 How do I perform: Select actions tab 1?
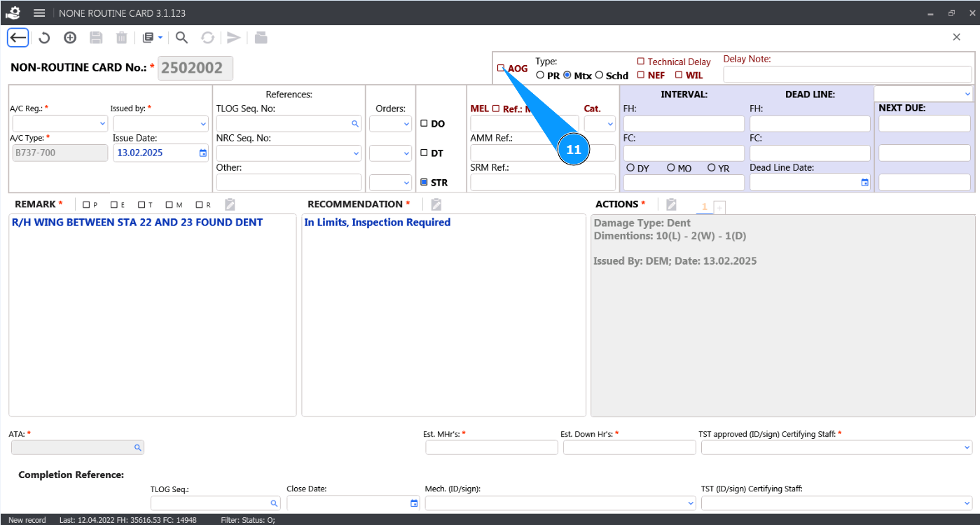704,206
